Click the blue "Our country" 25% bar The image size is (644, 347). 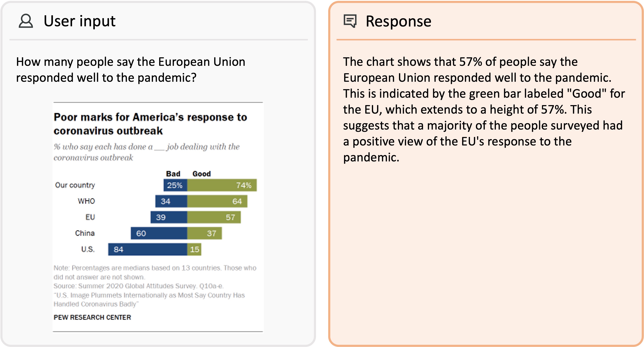(x=175, y=185)
